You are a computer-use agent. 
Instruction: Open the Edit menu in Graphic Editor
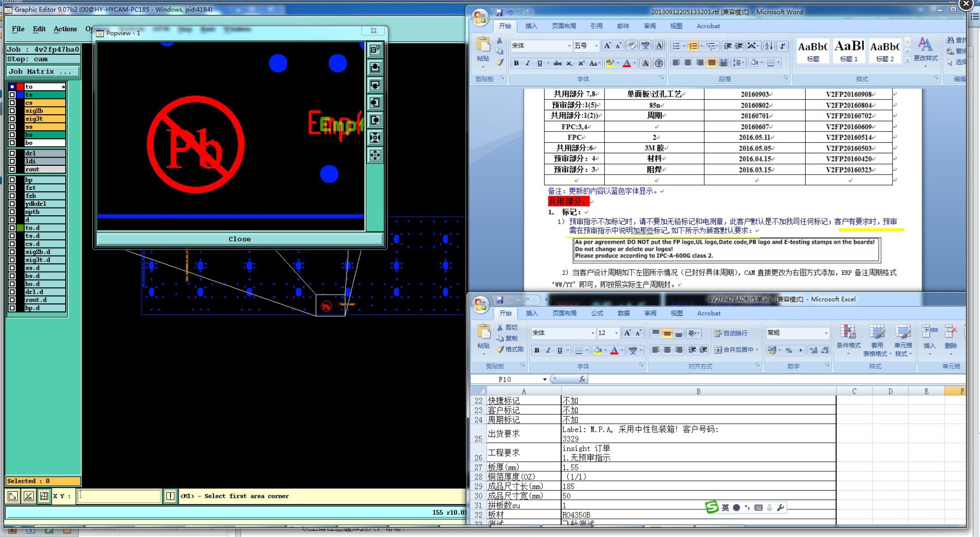[39, 29]
